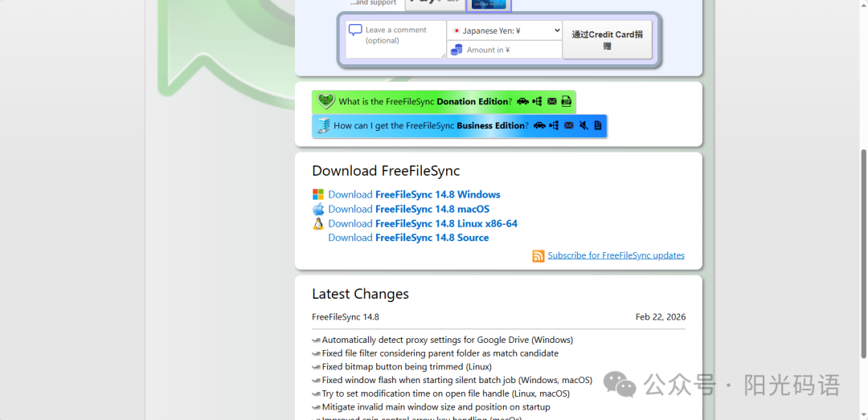Viewport: 868px width, 420px height.
Task: Click the Feb 22, 2026 release date
Action: (661, 317)
